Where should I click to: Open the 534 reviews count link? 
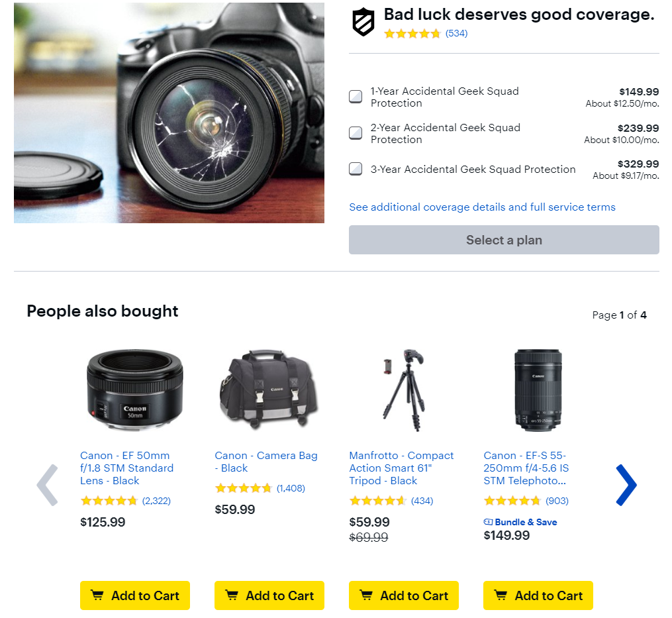456,33
